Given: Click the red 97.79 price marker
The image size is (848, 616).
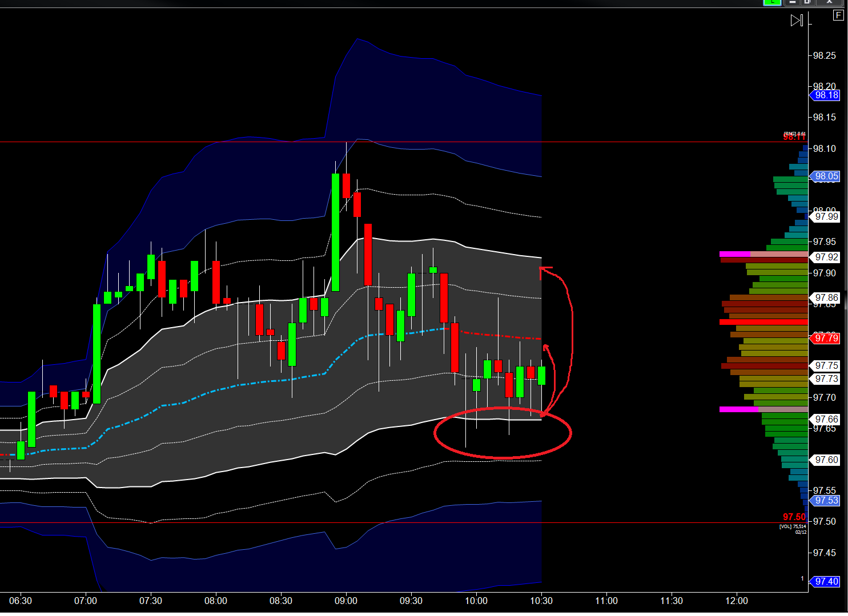Looking at the screenshot, I should [x=825, y=339].
